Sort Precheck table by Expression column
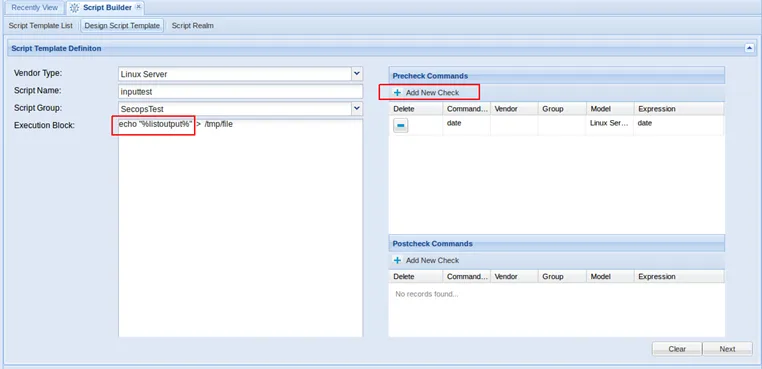 tap(679, 109)
